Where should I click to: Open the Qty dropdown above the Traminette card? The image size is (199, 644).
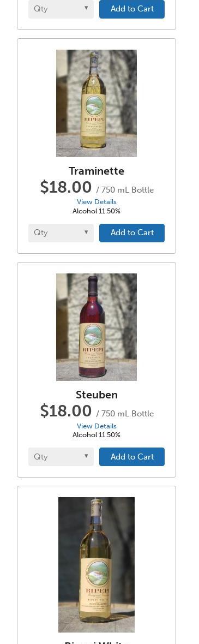(61, 9)
